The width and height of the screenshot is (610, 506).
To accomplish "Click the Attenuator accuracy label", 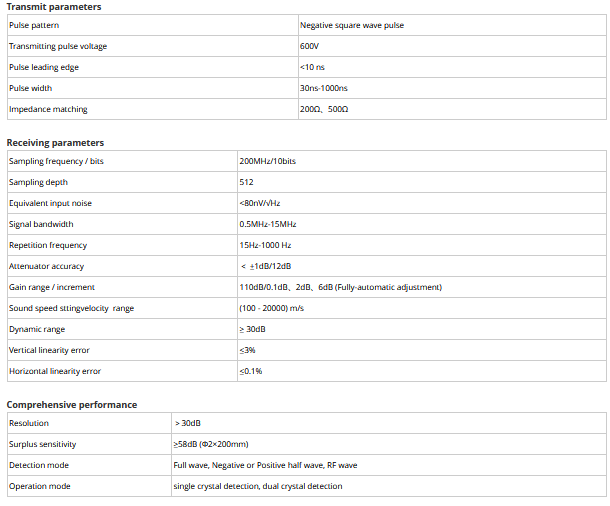I will 46,266.
